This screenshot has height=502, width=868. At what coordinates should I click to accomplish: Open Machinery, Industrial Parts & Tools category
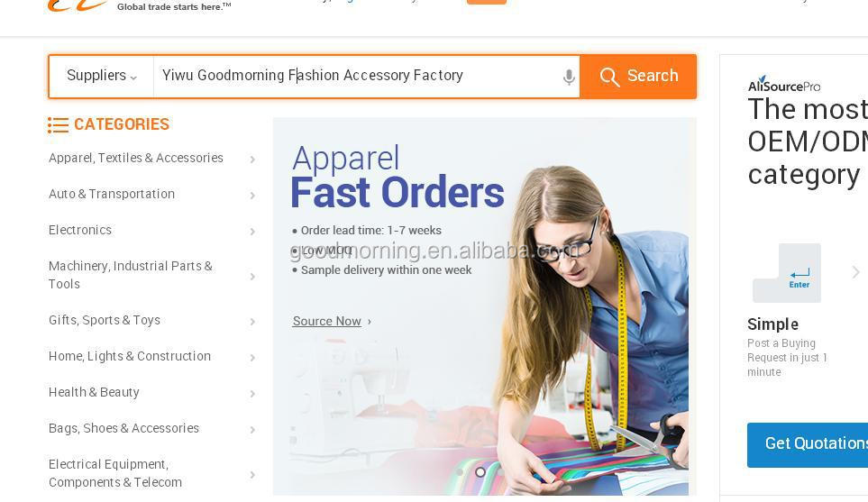point(131,275)
